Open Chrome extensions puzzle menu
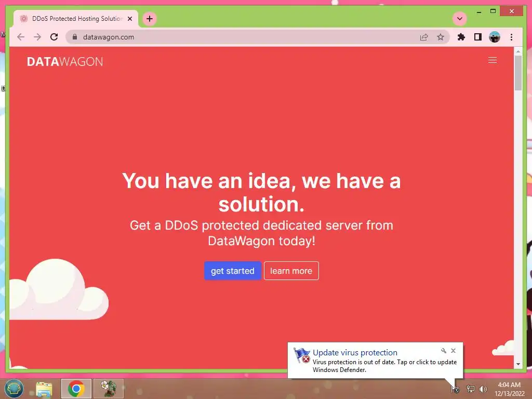This screenshot has height=399, width=532. 461,37
